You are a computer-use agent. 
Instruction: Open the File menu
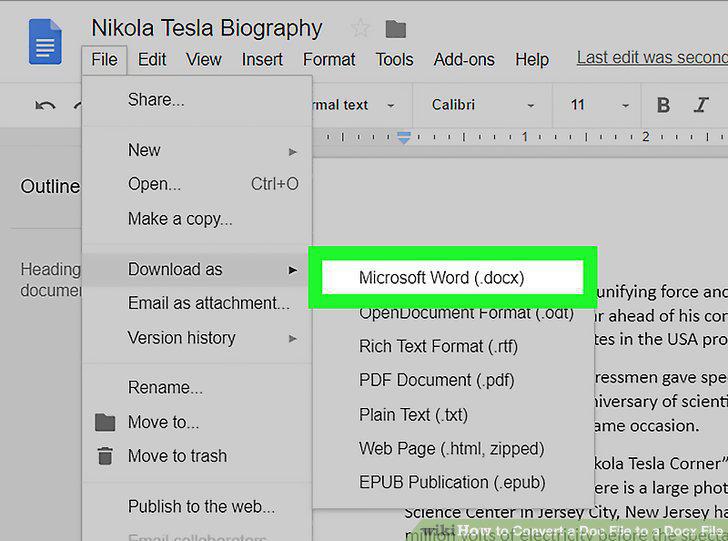coord(104,59)
